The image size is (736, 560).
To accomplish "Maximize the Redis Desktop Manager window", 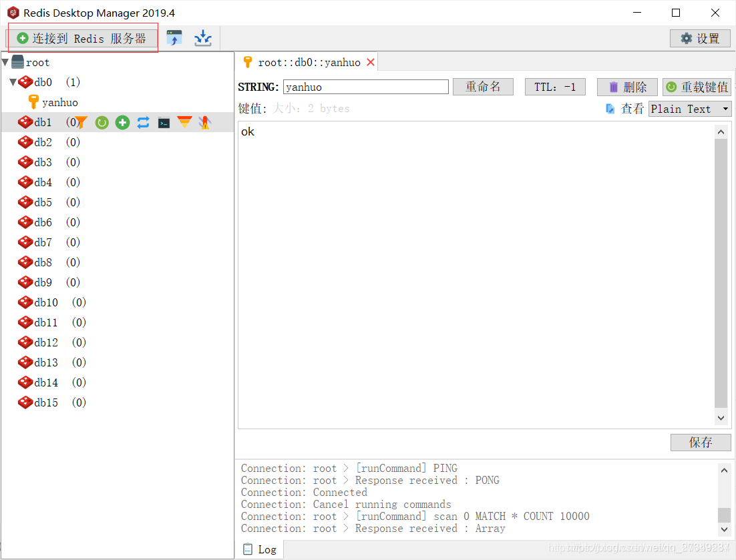I will pos(676,13).
